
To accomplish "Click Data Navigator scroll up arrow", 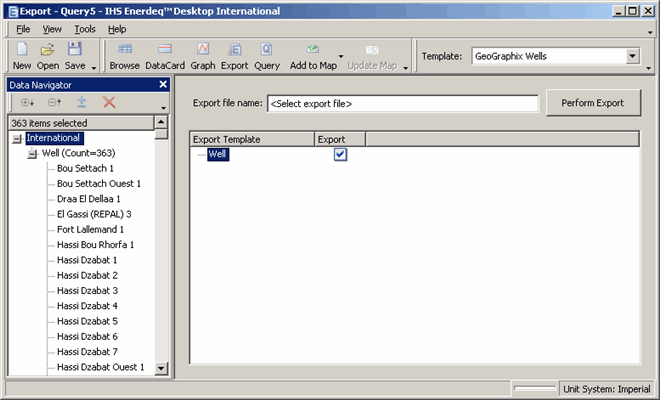I will pyautogui.click(x=161, y=123).
